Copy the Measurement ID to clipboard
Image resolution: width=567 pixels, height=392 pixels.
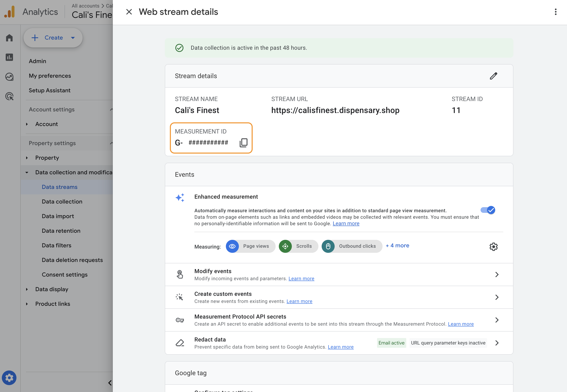243,143
